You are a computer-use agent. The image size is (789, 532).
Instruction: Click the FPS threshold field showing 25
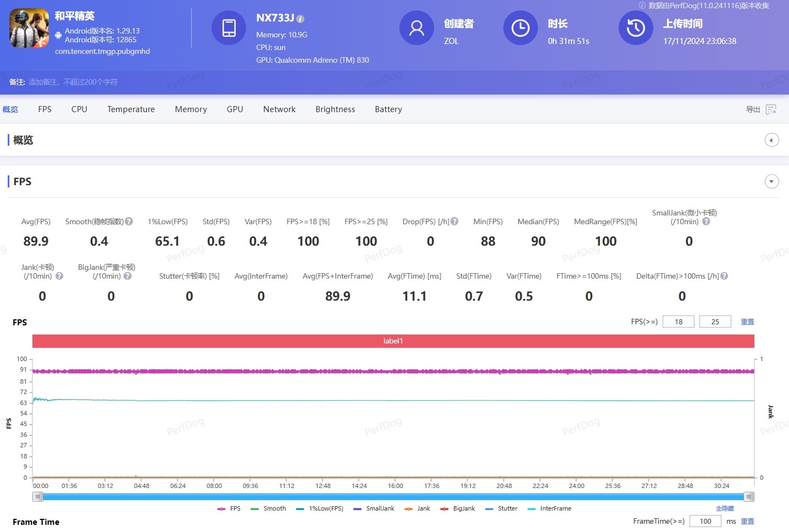[715, 322]
